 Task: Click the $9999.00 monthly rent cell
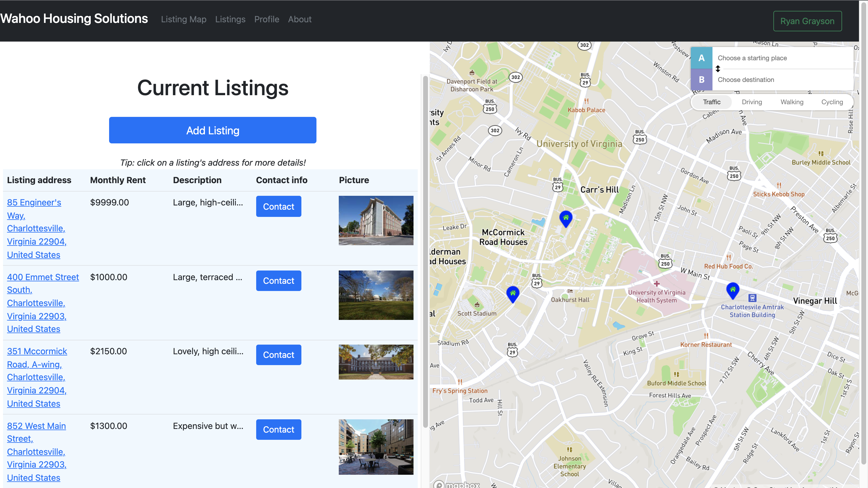(109, 203)
